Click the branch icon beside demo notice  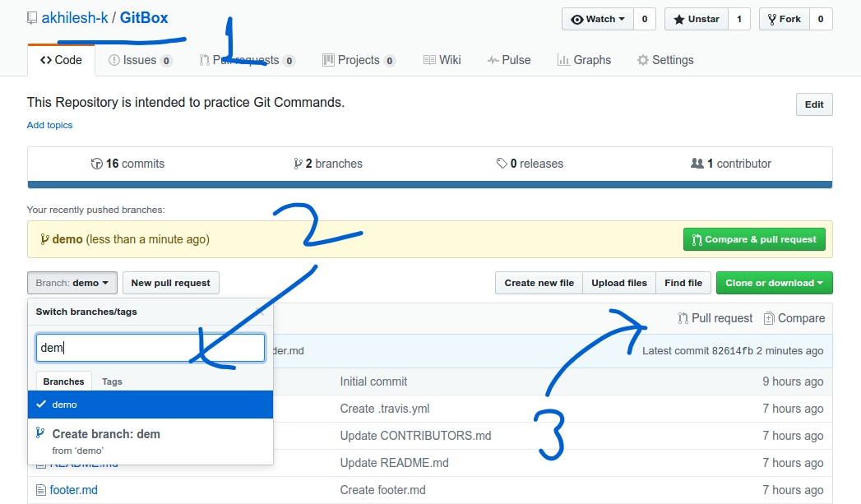(x=44, y=239)
